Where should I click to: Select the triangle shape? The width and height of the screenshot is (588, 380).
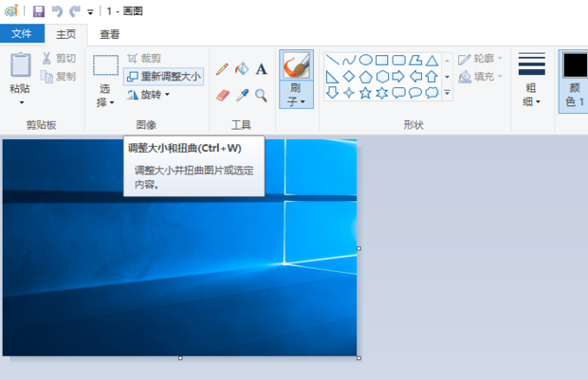coord(432,61)
